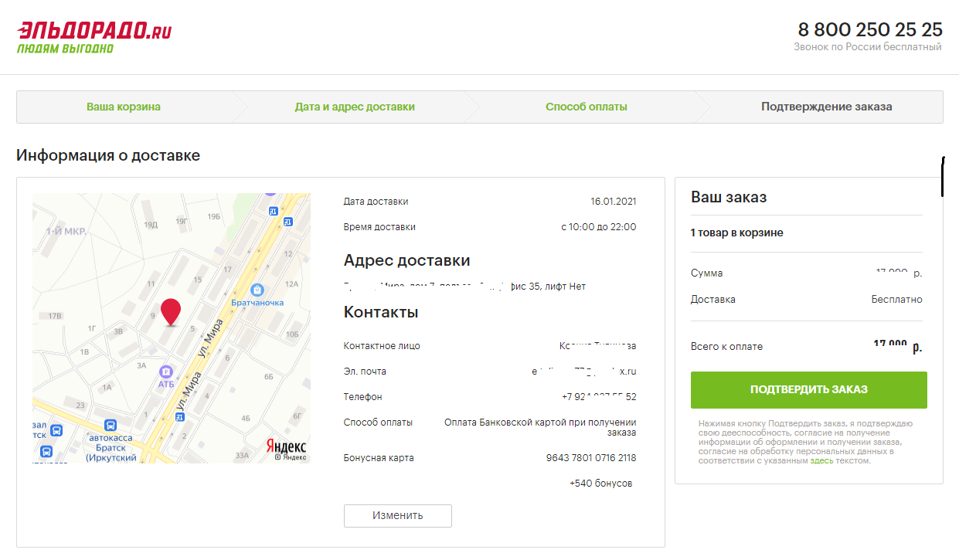This screenshot has width=959, height=560.
Task: Click building 33А on the map
Action: click(x=242, y=455)
